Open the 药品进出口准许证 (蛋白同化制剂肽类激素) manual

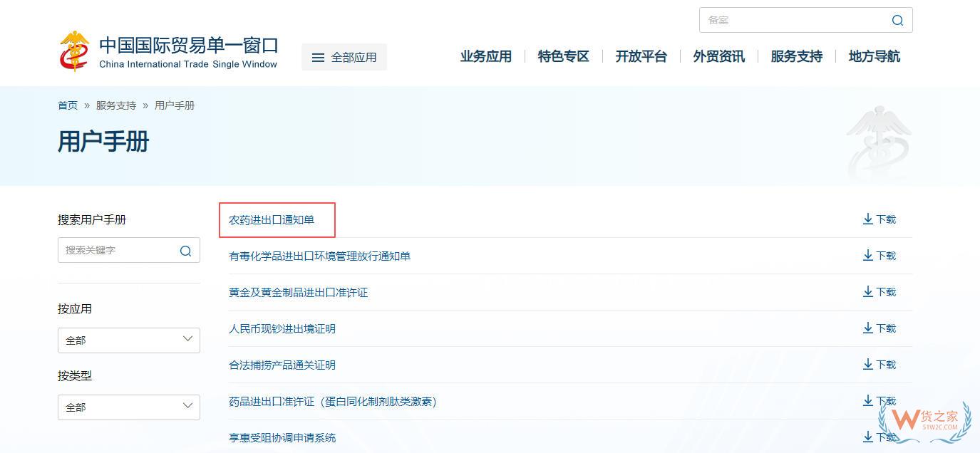click(x=333, y=402)
